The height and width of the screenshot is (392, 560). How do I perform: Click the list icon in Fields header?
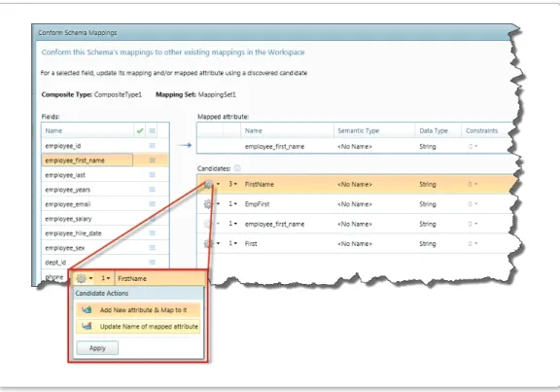[x=152, y=130]
